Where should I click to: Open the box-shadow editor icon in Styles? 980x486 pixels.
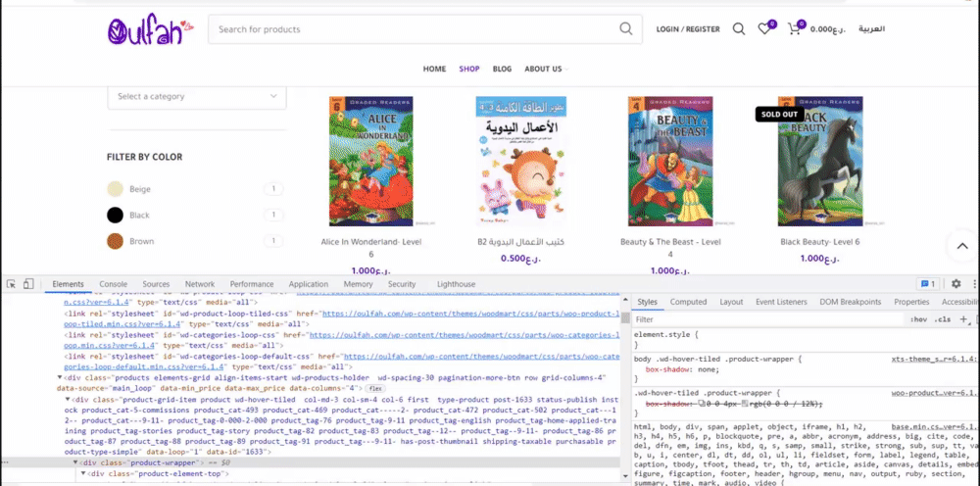click(x=703, y=405)
